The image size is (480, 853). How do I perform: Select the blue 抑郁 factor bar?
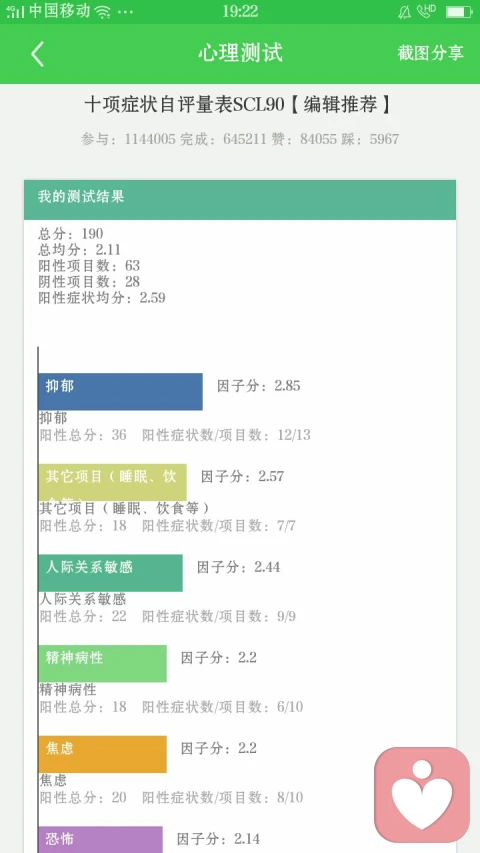coord(121,392)
